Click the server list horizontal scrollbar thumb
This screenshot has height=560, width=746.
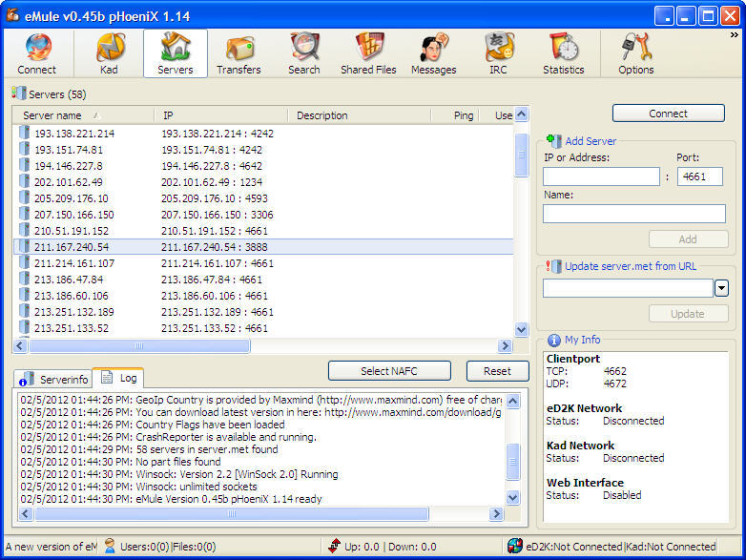[x=139, y=346]
